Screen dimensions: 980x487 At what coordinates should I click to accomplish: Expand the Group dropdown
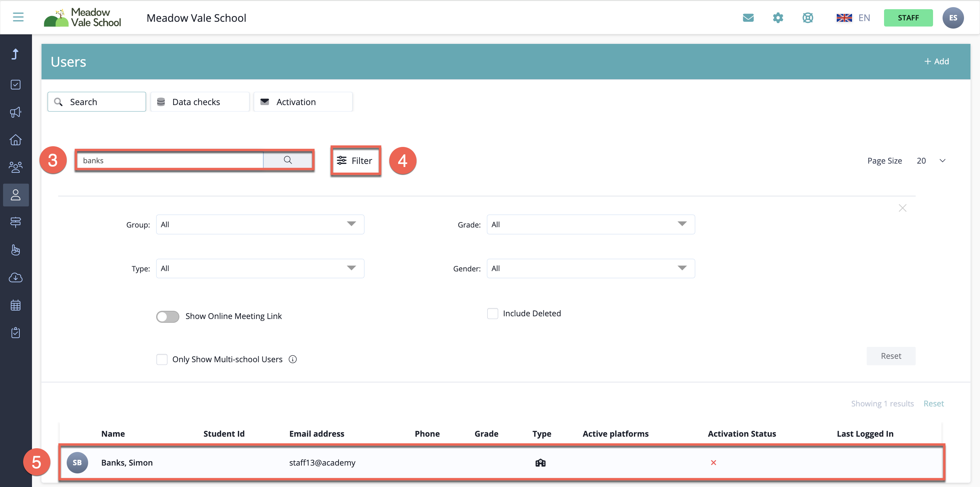260,224
